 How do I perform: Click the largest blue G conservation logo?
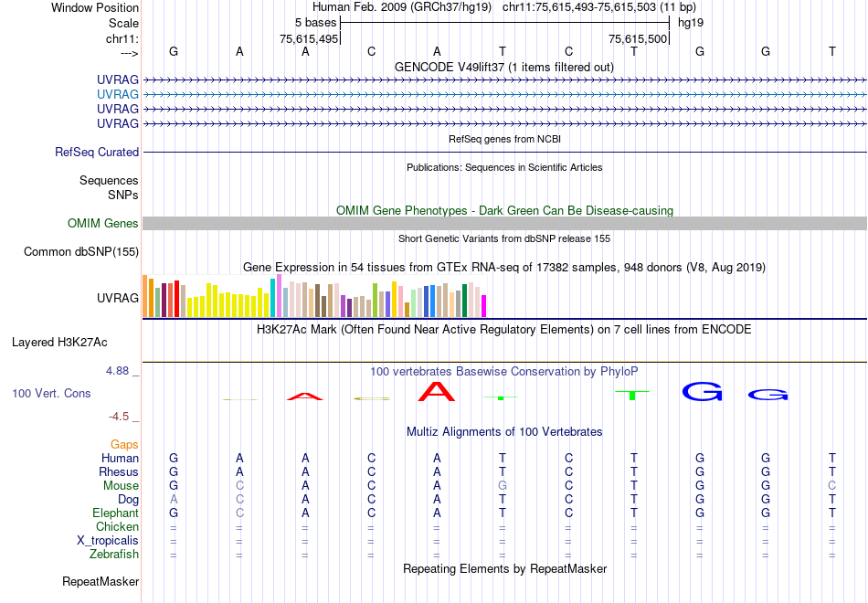pyautogui.click(x=702, y=391)
